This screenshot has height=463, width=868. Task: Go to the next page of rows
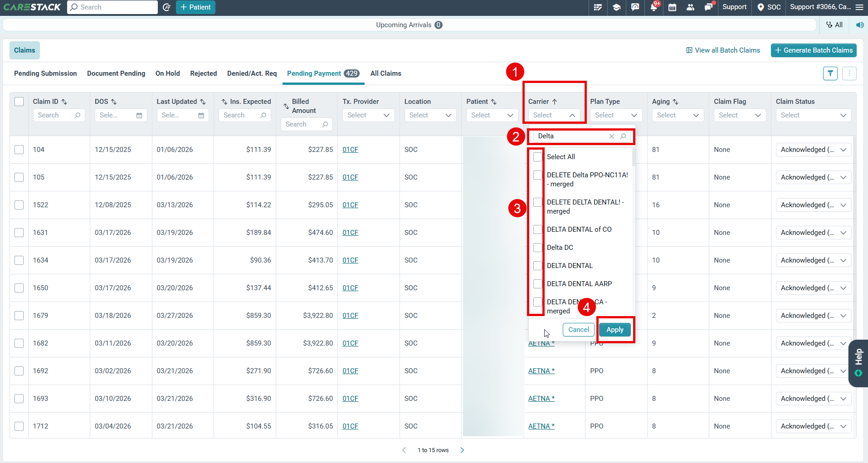click(462, 450)
